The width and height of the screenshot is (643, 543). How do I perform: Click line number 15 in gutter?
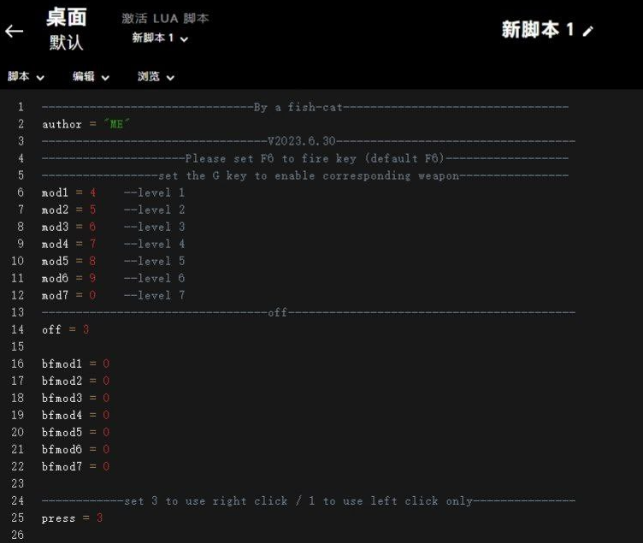pyautogui.click(x=17, y=347)
